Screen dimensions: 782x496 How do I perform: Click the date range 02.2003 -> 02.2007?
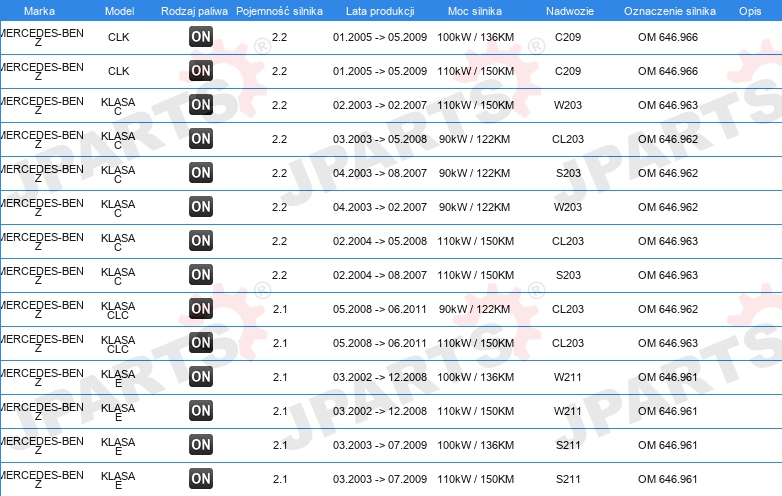tap(380, 105)
